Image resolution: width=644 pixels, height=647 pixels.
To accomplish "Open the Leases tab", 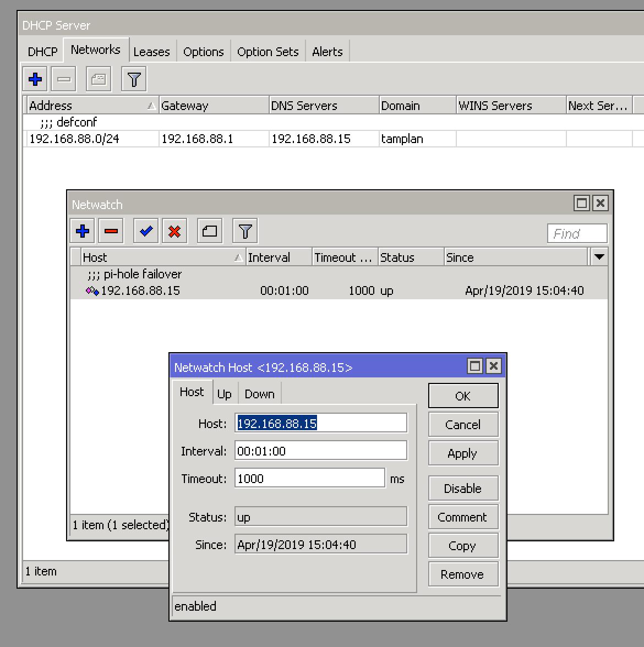I will point(151,52).
